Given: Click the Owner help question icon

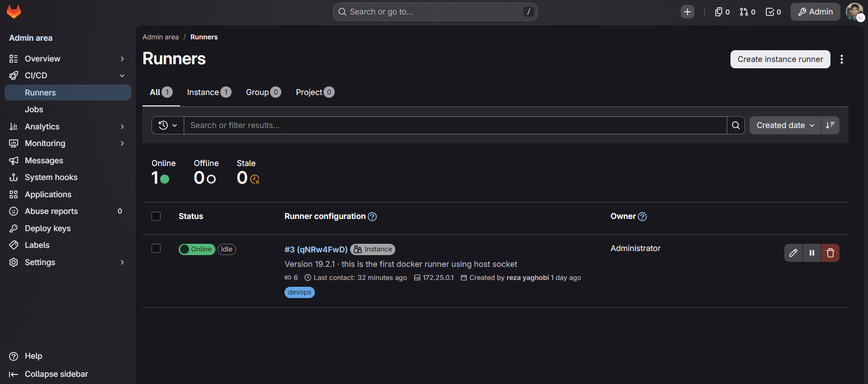Looking at the screenshot, I should tap(642, 217).
